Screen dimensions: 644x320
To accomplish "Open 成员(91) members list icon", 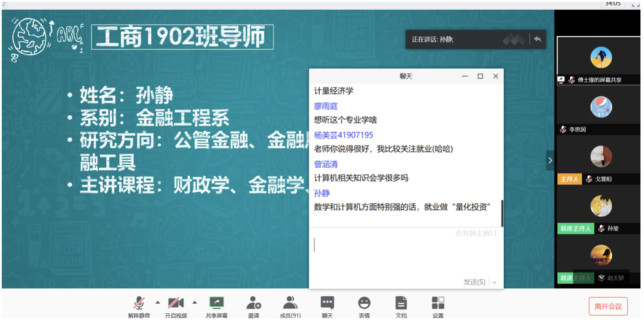I will pos(290,303).
